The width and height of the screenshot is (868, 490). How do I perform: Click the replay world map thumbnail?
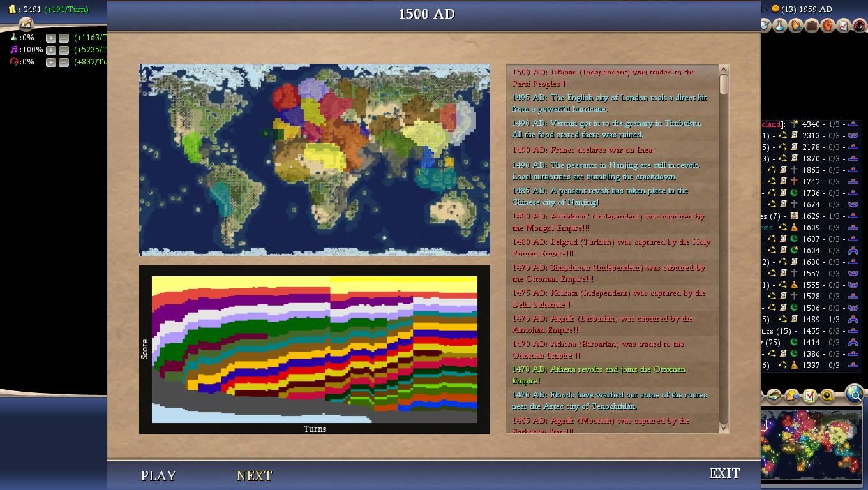pyautogui.click(x=315, y=160)
